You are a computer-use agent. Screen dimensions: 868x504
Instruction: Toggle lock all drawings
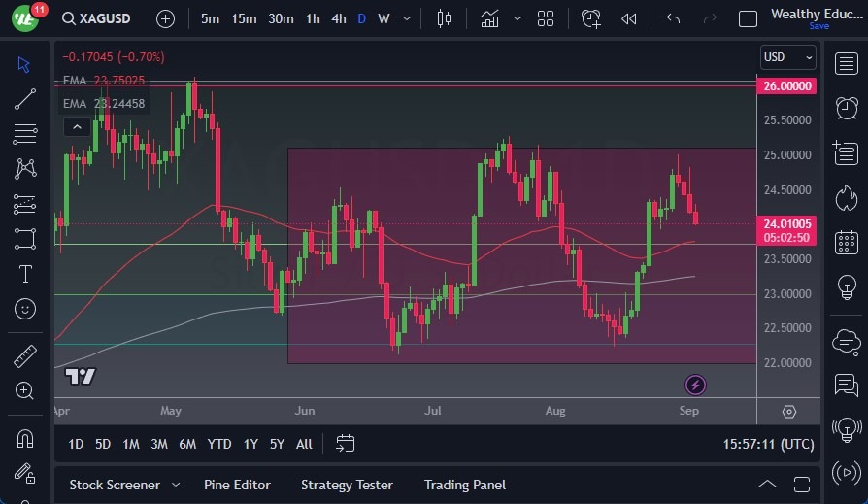[x=25, y=473]
